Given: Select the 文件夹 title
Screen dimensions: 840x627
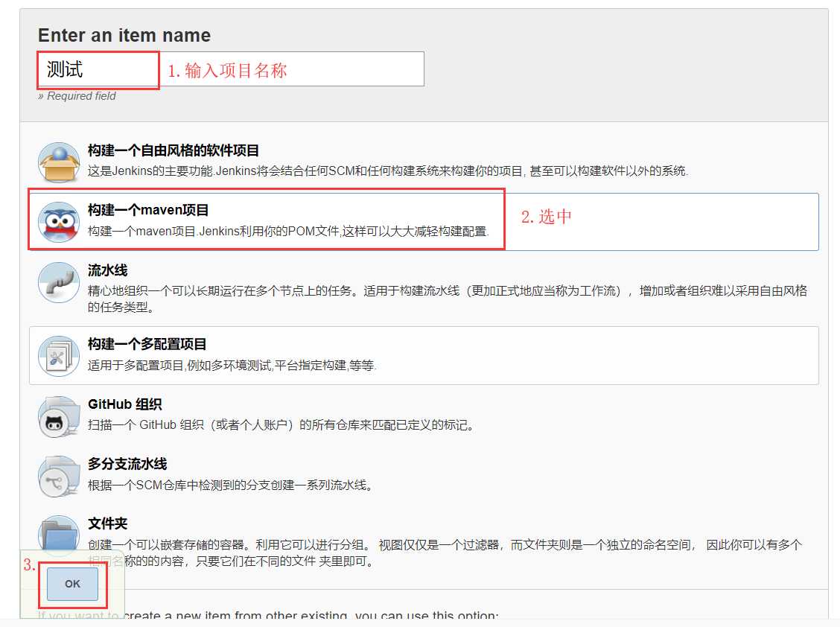Looking at the screenshot, I should pyautogui.click(x=108, y=523).
